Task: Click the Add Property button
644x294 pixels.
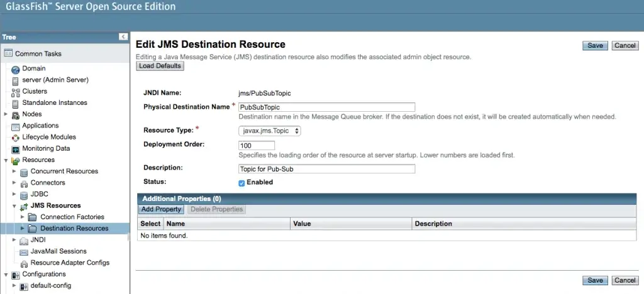Action: [161, 209]
